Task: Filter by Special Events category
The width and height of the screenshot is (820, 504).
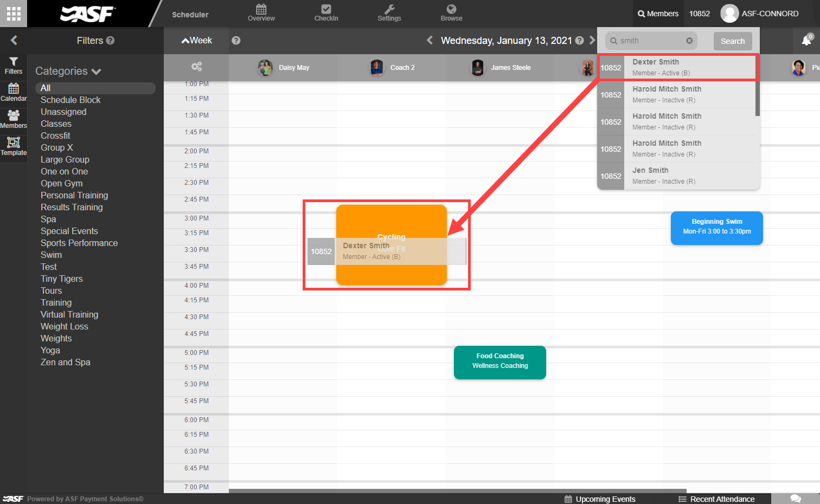Action: pos(69,231)
